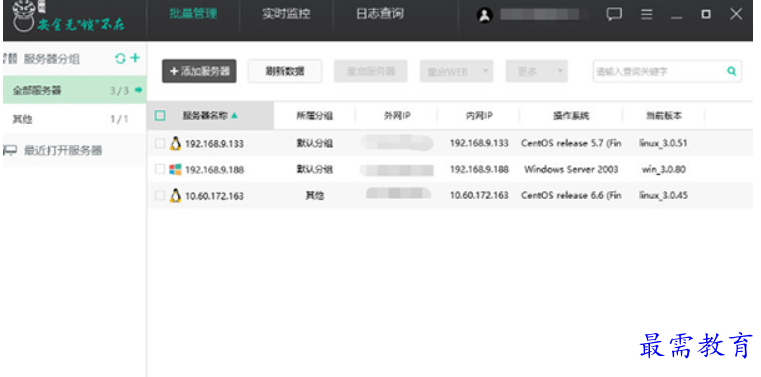Click the search magnifier icon

tap(731, 71)
